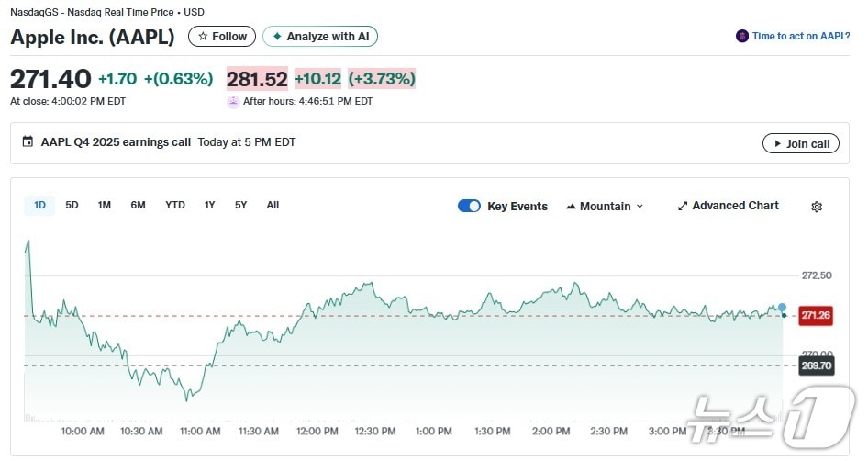Image resolution: width=868 pixels, height=461 pixels.
Task: Click the calendar icon beside earnings call
Action: coord(28,142)
